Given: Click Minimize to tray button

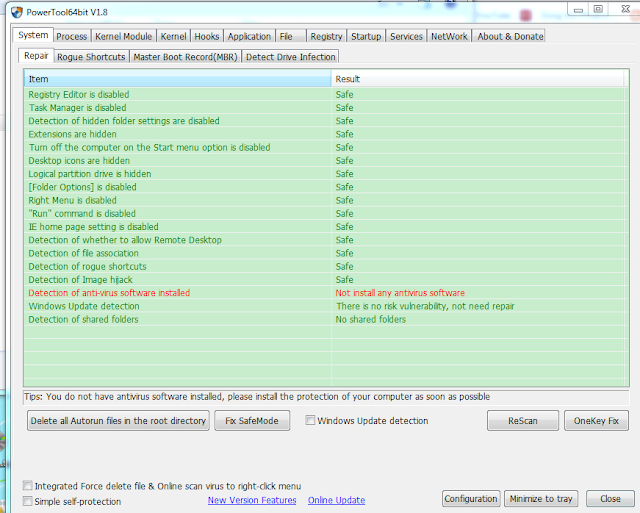Looking at the screenshot, I should point(541,499).
